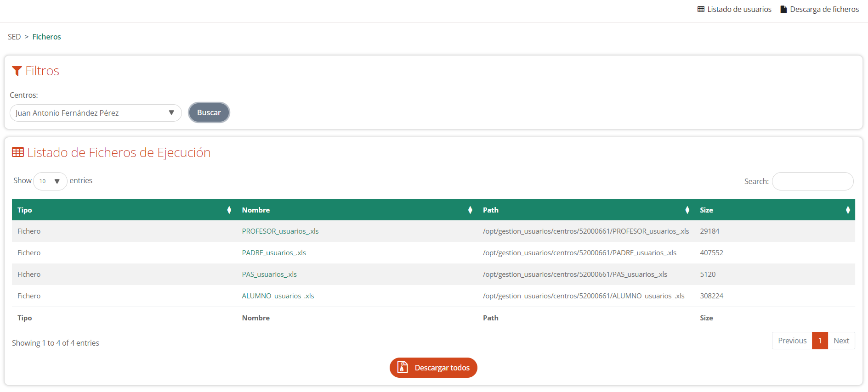Select page 1 in pagination
Image resolution: width=868 pixels, height=392 pixels.
tap(820, 341)
